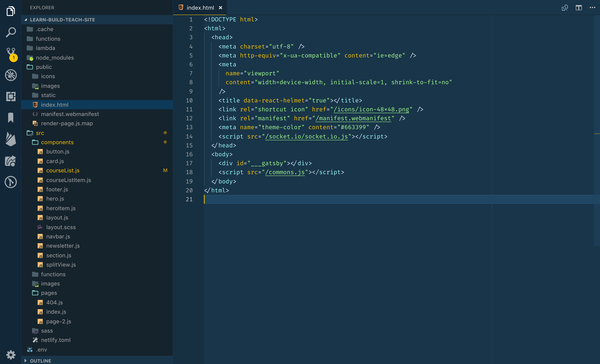Open the Extensions view in activity bar
This screenshot has width=600, height=364.
pyautogui.click(x=11, y=96)
